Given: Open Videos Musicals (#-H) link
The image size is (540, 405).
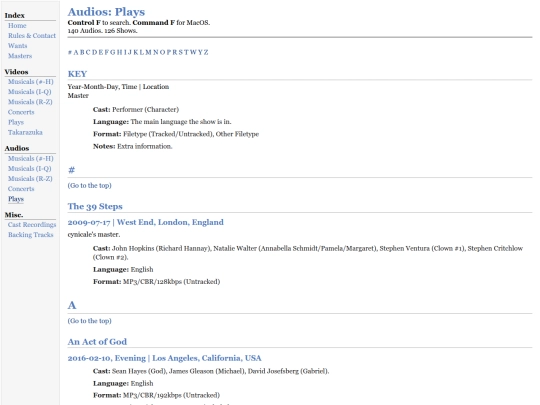Looking at the screenshot, I should point(31,82).
